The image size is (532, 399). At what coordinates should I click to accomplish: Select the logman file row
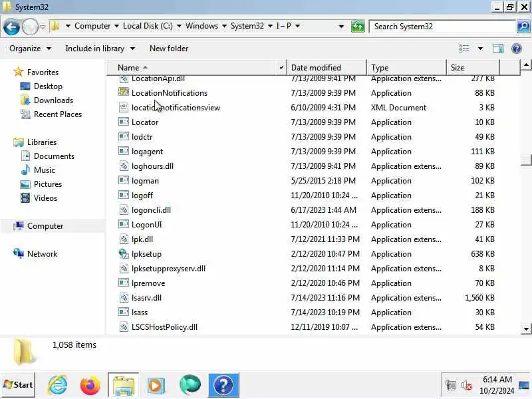(307, 180)
